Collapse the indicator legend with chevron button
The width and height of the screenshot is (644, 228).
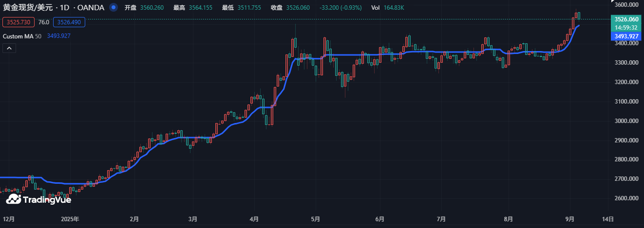tap(10, 48)
